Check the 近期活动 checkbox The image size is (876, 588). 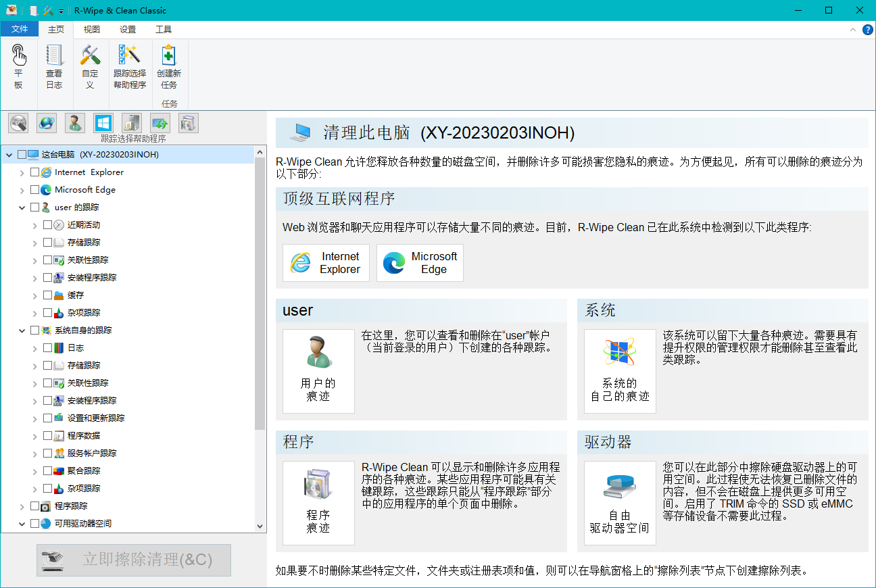tap(48, 225)
